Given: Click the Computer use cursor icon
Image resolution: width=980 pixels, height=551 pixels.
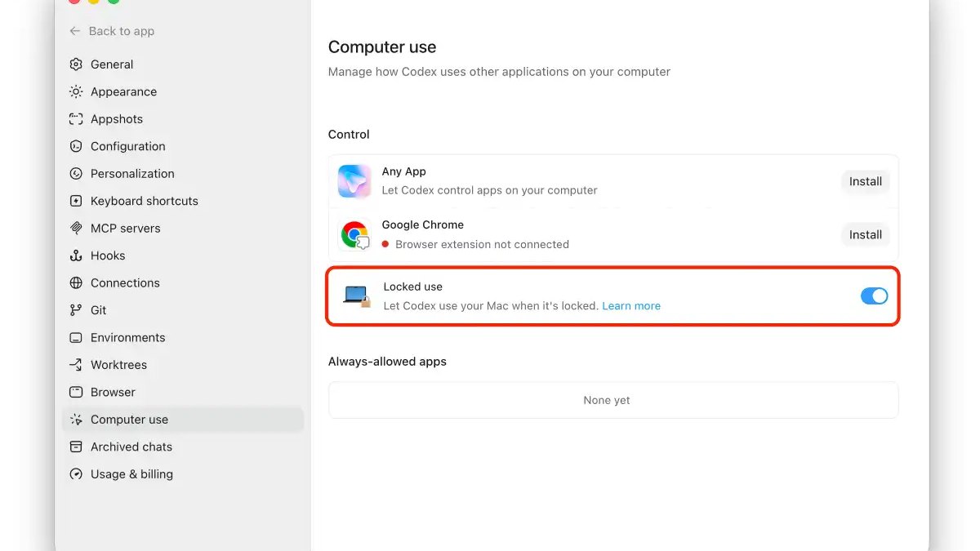Looking at the screenshot, I should [76, 420].
